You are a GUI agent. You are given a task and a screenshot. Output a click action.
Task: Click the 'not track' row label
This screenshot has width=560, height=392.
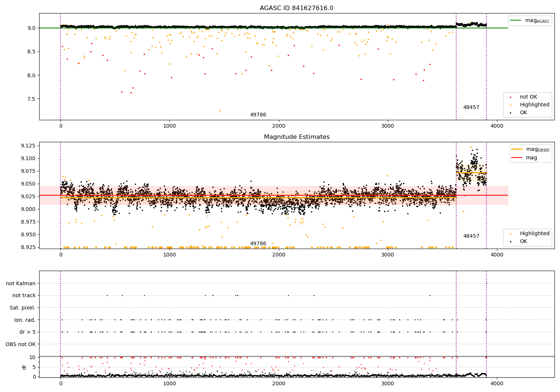click(24, 296)
